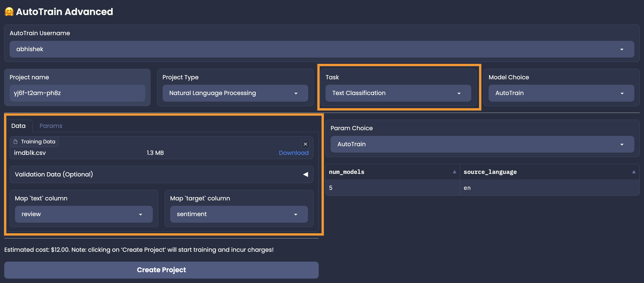Click the Project name input field

77,93
